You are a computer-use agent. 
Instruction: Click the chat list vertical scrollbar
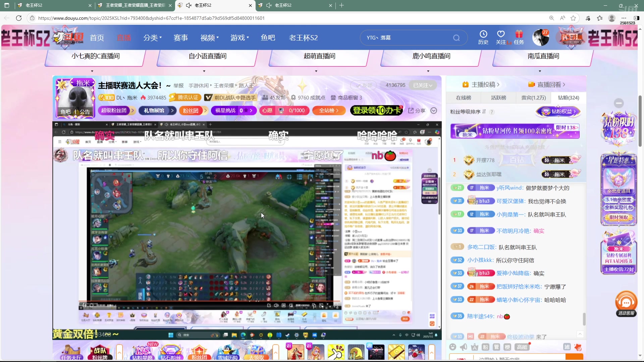(x=584, y=319)
